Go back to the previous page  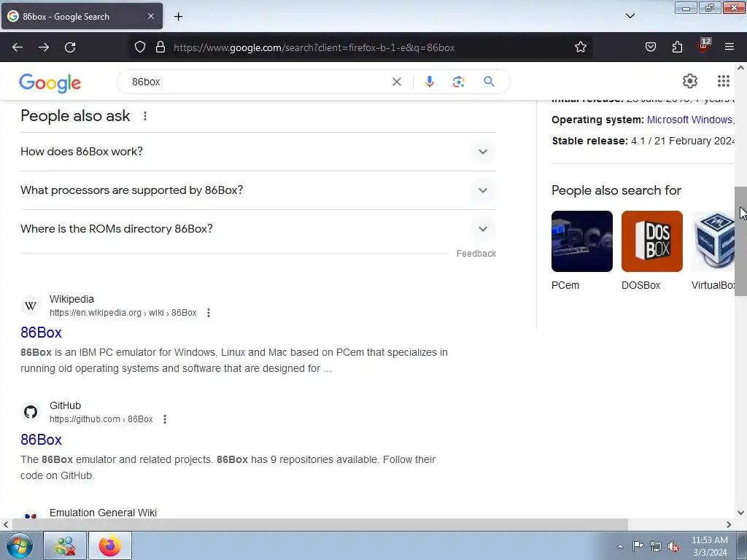[18, 47]
